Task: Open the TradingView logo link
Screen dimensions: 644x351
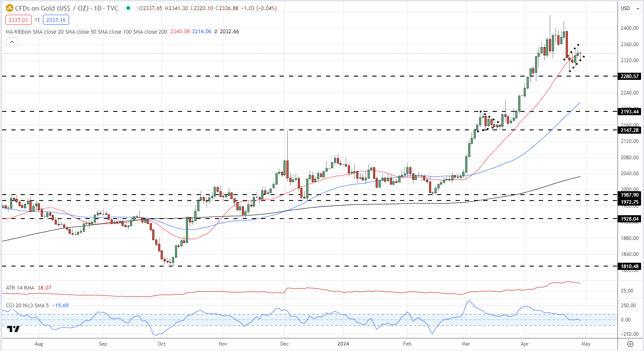Action: [x=13, y=329]
